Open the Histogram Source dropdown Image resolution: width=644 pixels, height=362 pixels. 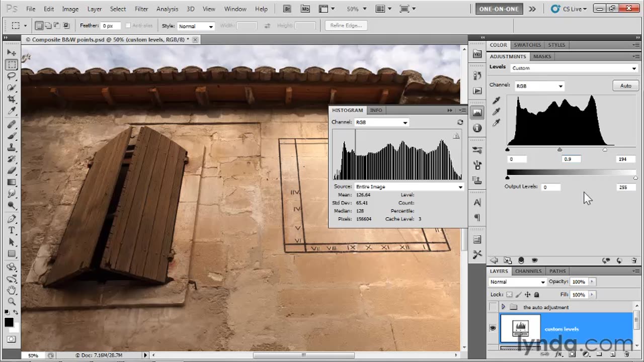click(409, 187)
